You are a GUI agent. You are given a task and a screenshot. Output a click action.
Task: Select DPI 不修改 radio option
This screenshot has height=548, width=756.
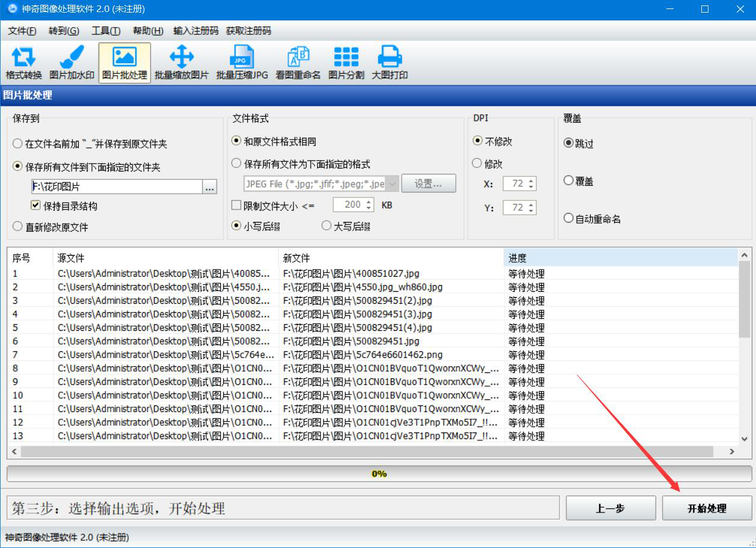493,141
